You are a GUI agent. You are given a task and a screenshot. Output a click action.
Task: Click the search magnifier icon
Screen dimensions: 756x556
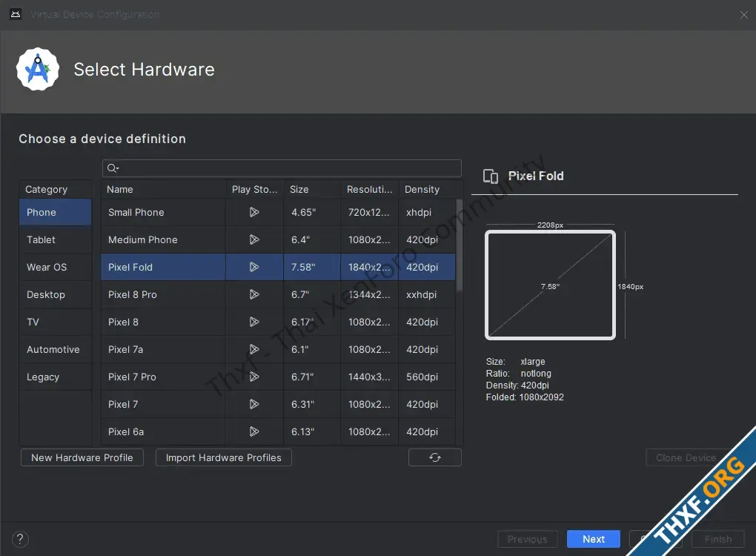coord(113,168)
